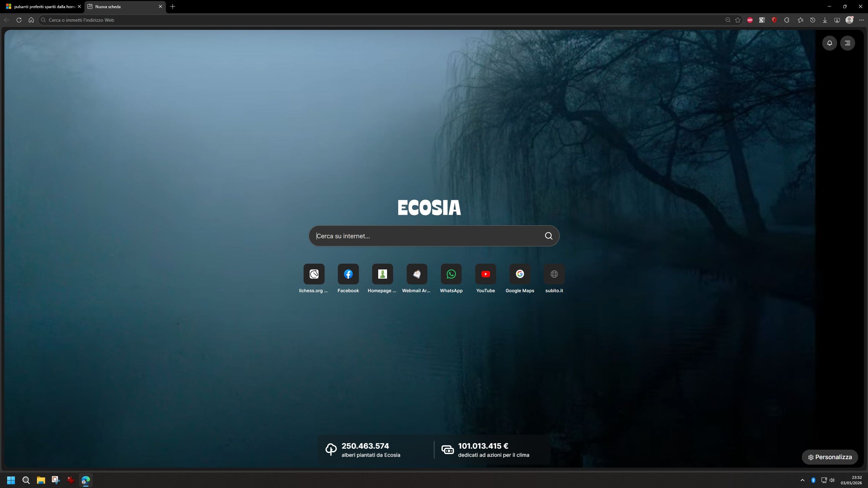Click the '250.463.574' trees planted counter
The image size is (868, 488).
(x=365, y=446)
